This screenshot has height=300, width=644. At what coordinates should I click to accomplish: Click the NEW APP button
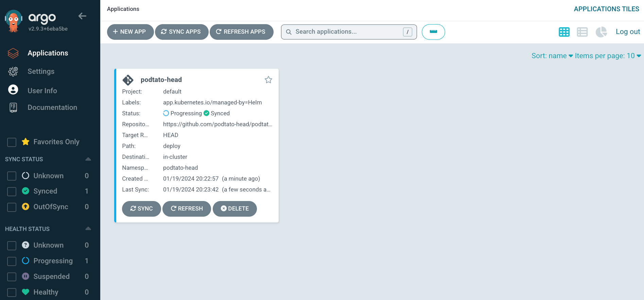130,32
